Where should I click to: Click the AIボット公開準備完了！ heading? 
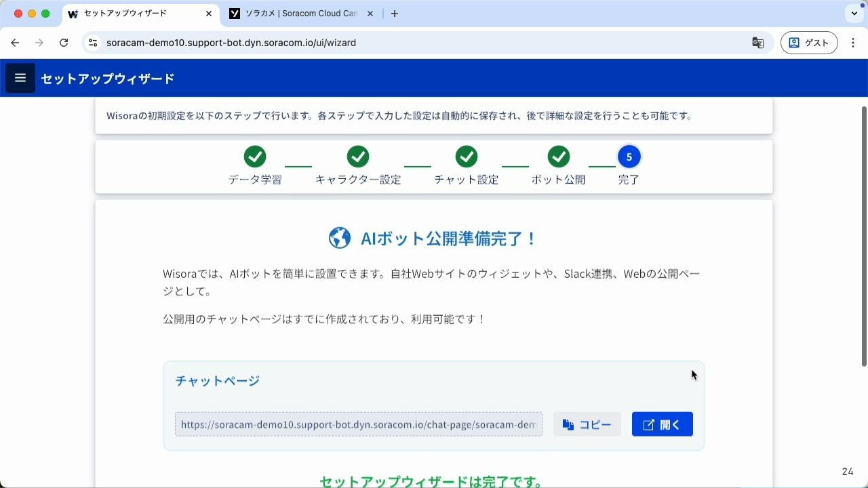point(449,238)
